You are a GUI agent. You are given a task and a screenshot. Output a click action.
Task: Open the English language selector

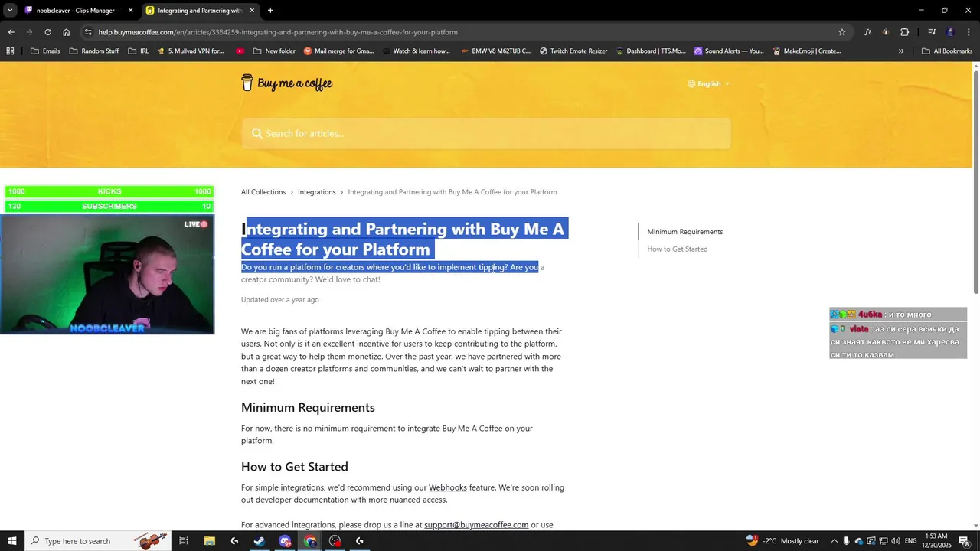709,83
